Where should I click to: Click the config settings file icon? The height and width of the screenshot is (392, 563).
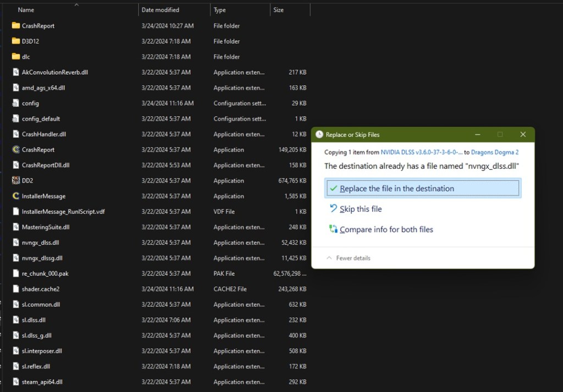15,103
